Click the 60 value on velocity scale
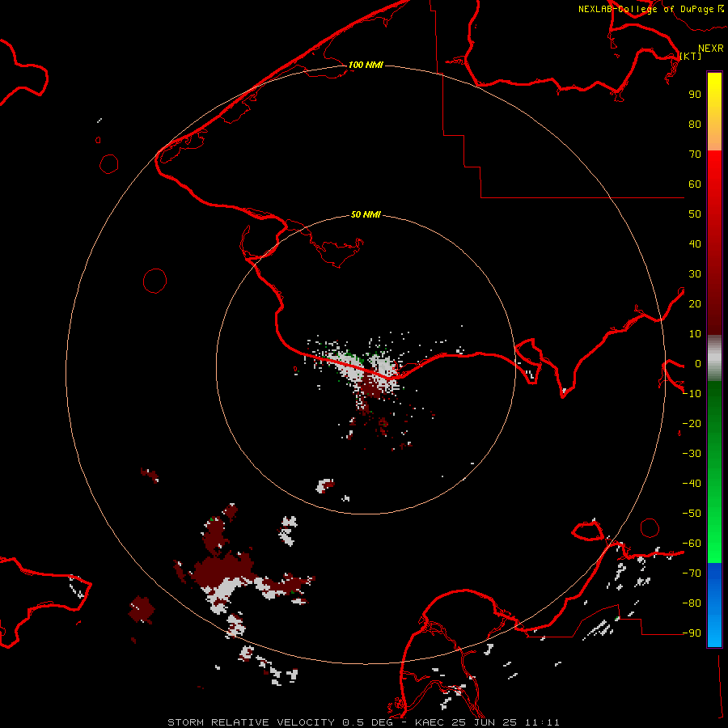 click(x=695, y=184)
